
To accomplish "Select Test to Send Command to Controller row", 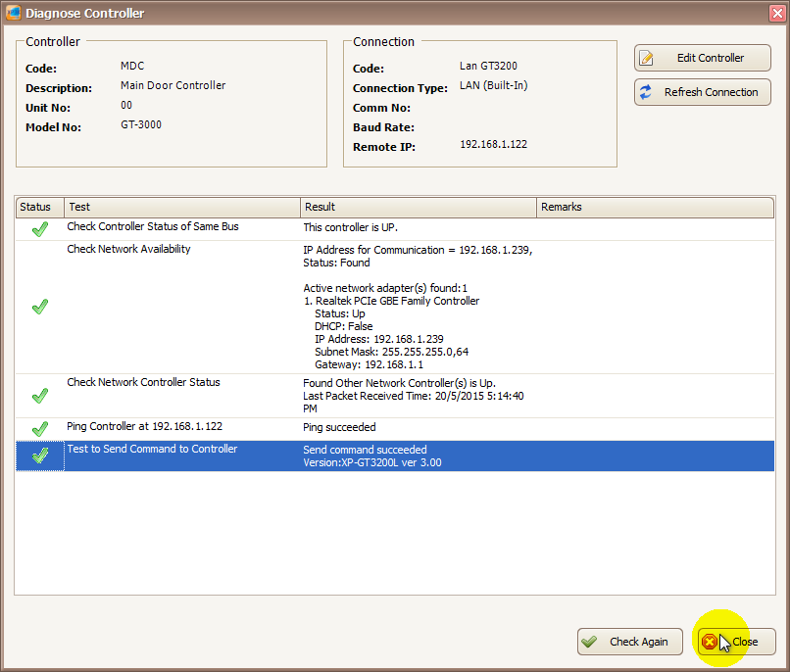I will tap(152, 449).
